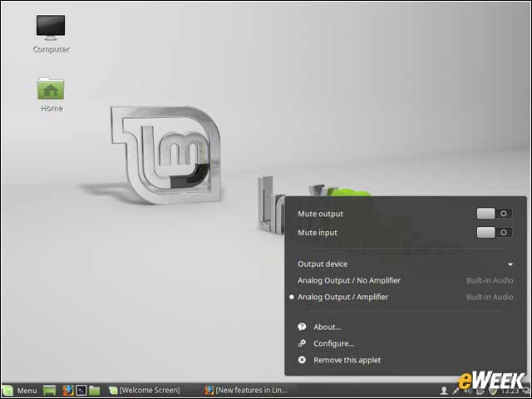
Task: Open the Terminal panel launcher
Action: pos(81,391)
